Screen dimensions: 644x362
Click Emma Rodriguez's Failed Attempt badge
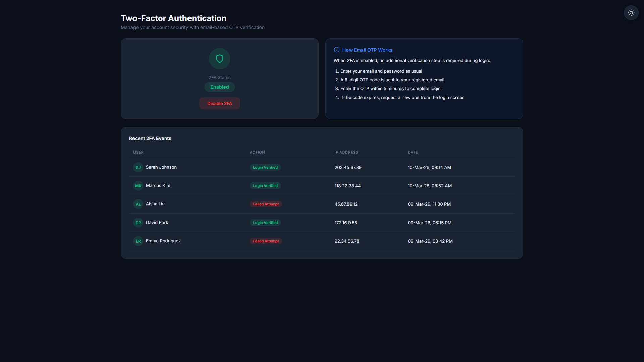click(266, 241)
